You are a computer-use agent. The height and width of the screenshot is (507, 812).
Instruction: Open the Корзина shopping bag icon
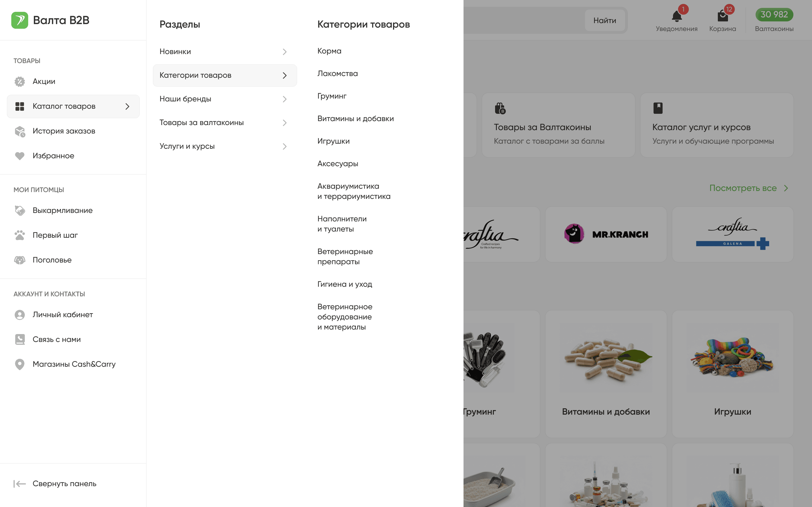pyautogui.click(x=722, y=16)
